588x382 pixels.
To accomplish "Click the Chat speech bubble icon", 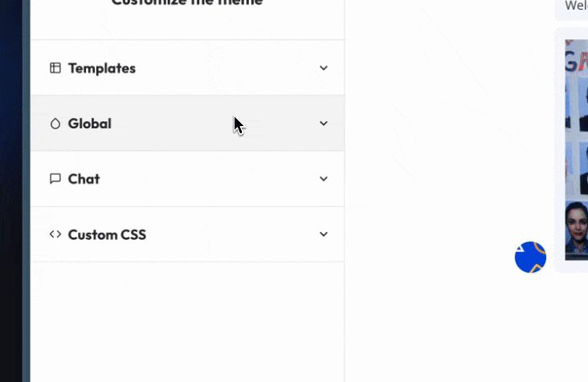I will (x=55, y=179).
